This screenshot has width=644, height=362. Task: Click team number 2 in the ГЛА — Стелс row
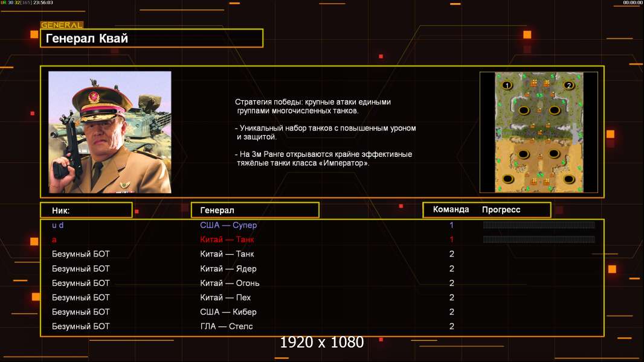pyautogui.click(x=452, y=326)
